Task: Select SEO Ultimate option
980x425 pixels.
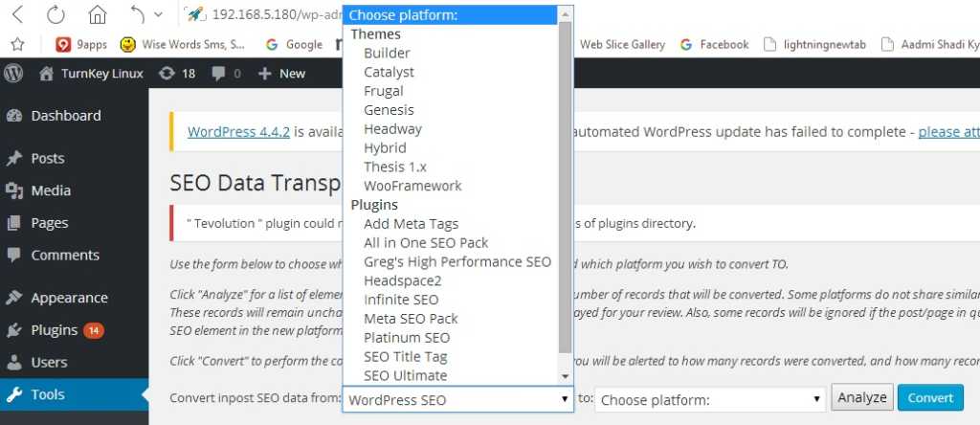Action: pos(450,375)
